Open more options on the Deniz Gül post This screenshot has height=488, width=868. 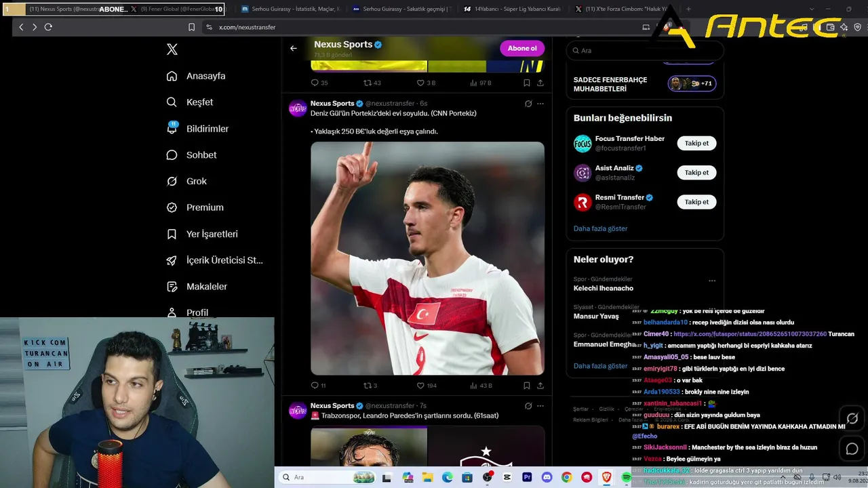click(x=540, y=104)
